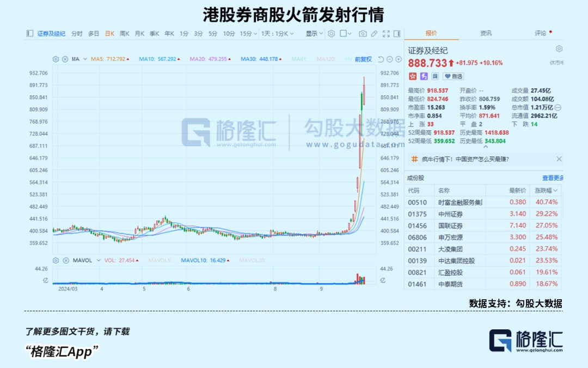Open the 疯牛行情下 topic link
The width and height of the screenshot is (588, 368).
point(465,159)
